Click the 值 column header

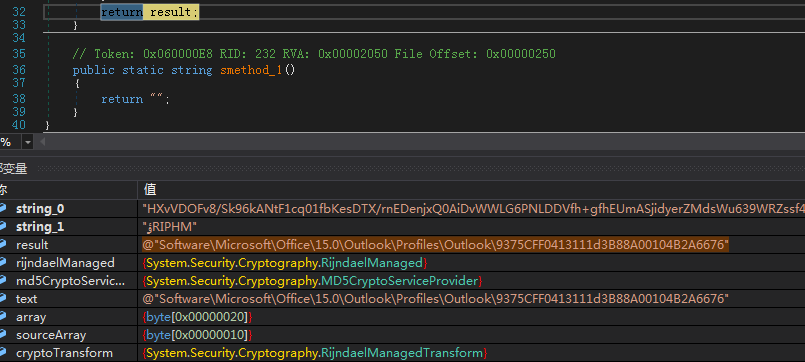click(150, 190)
